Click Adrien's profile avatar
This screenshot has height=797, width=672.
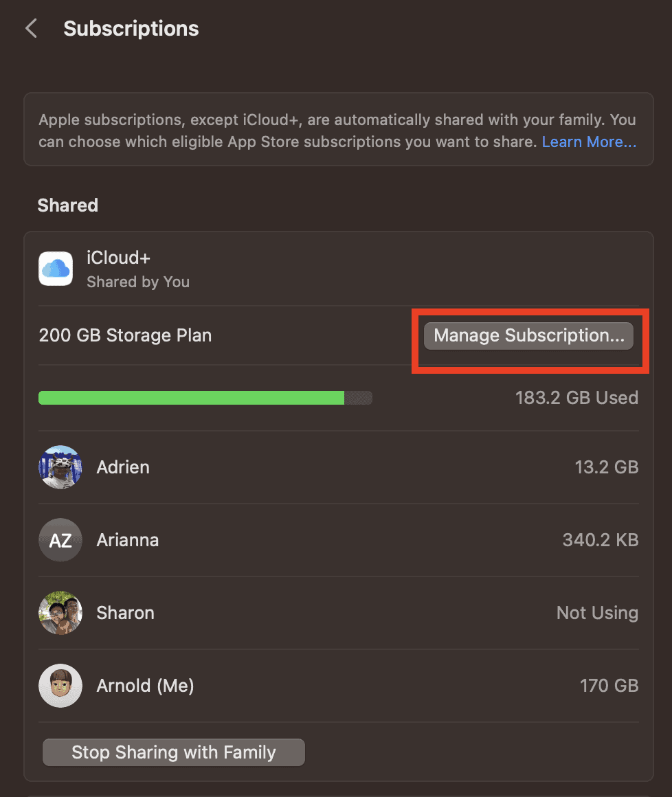[x=60, y=467]
